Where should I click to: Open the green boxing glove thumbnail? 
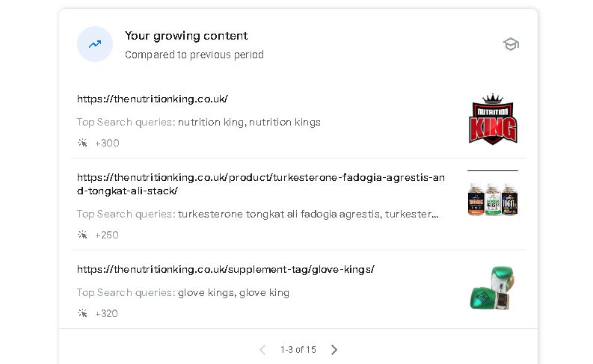(493, 289)
